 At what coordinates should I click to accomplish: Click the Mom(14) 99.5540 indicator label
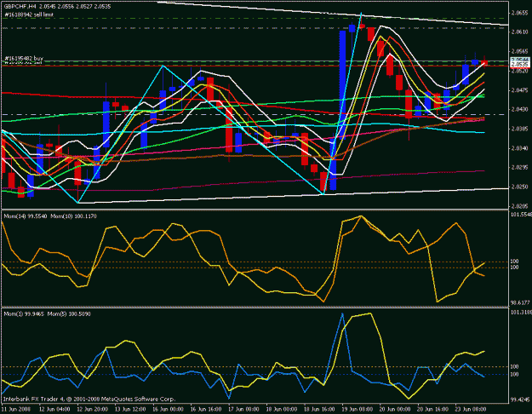click(26, 216)
